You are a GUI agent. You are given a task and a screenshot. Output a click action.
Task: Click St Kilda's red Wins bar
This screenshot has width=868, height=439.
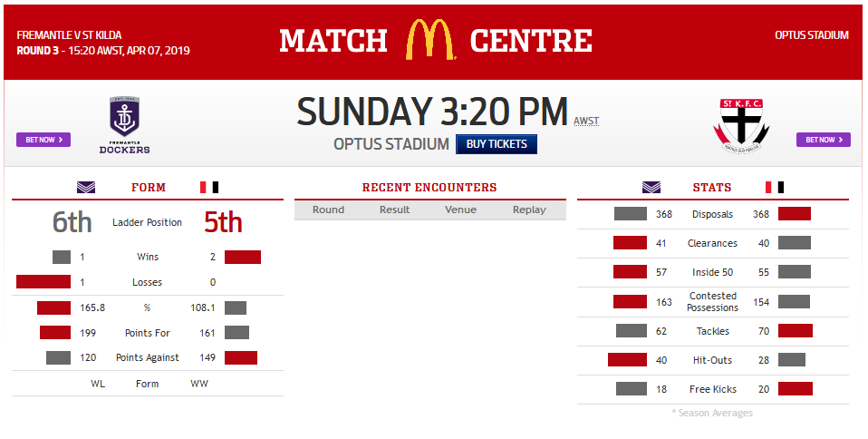[242, 258]
